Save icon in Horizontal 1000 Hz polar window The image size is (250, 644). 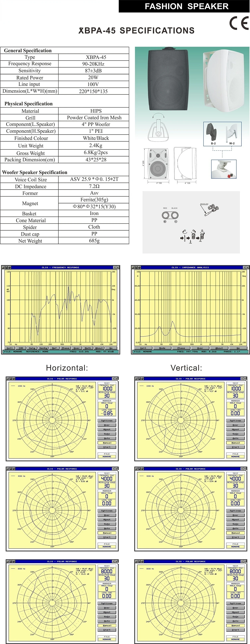pyautogui.click(x=11, y=379)
